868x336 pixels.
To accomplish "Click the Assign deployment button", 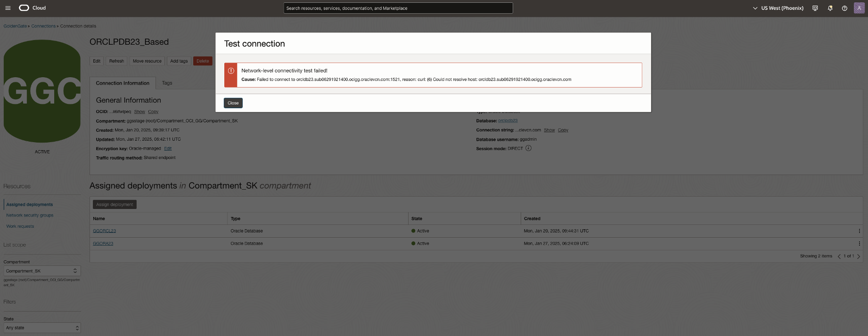I will pos(115,205).
